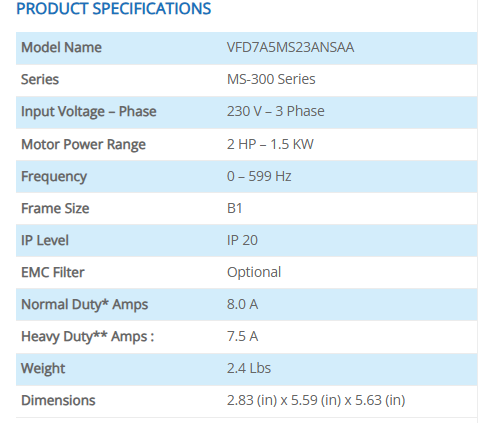Click the MS-300 Series value

[x=271, y=79]
